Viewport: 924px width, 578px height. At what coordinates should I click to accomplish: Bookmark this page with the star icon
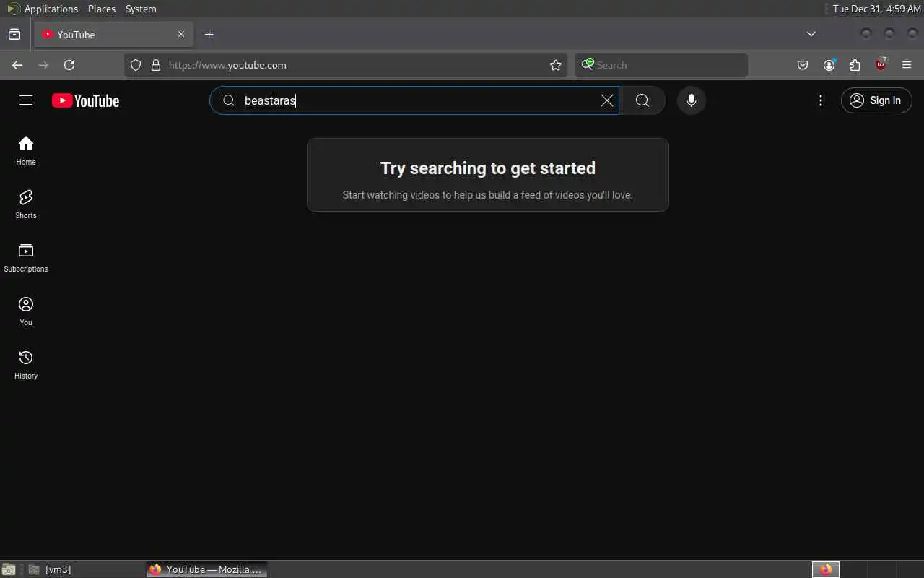pos(556,65)
